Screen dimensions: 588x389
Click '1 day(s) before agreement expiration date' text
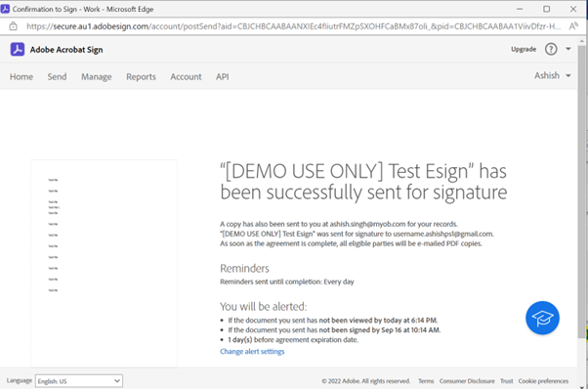point(293,340)
